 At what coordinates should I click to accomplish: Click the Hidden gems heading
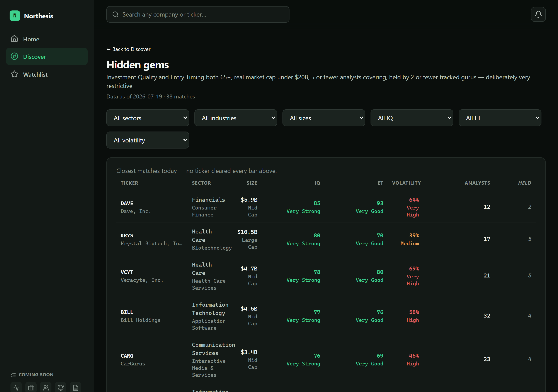coord(138,65)
